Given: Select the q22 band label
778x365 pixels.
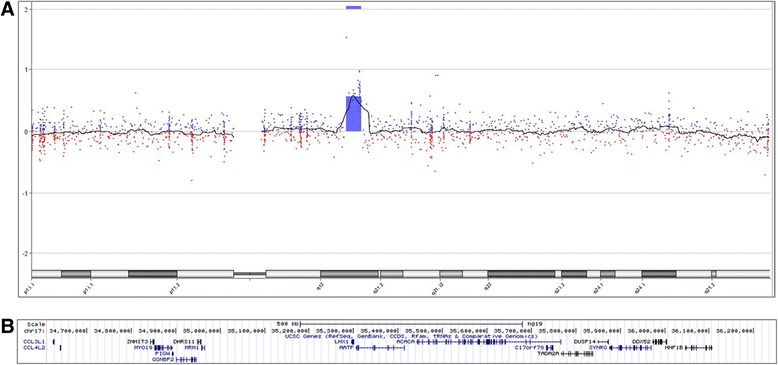Looking at the screenshot, I should coord(487,286).
